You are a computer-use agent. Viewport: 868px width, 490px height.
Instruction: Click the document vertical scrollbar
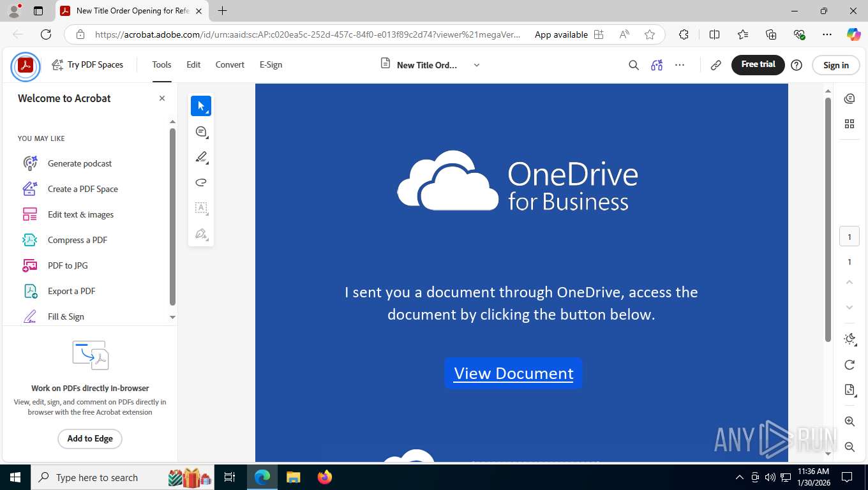828,219
